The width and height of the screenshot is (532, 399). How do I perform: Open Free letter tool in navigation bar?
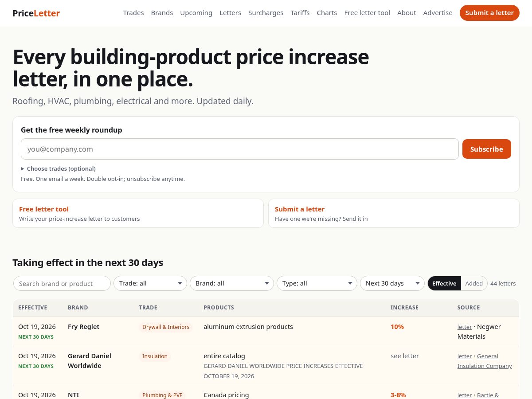click(x=367, y=13)
